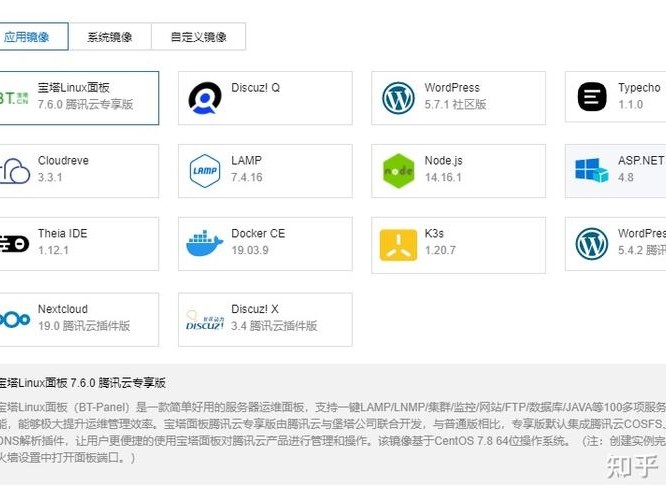666x500 pixels.
Task: Click the Discuz! Q logo icon
Action: [205, 98]
